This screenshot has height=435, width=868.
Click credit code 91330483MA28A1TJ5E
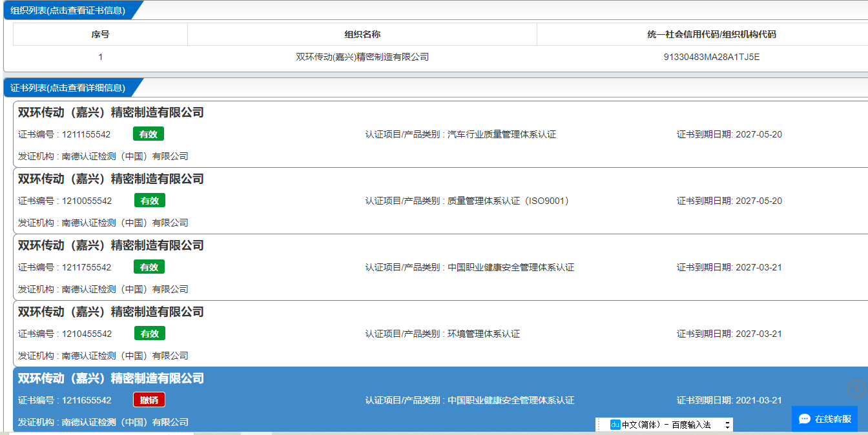point(712,57)
